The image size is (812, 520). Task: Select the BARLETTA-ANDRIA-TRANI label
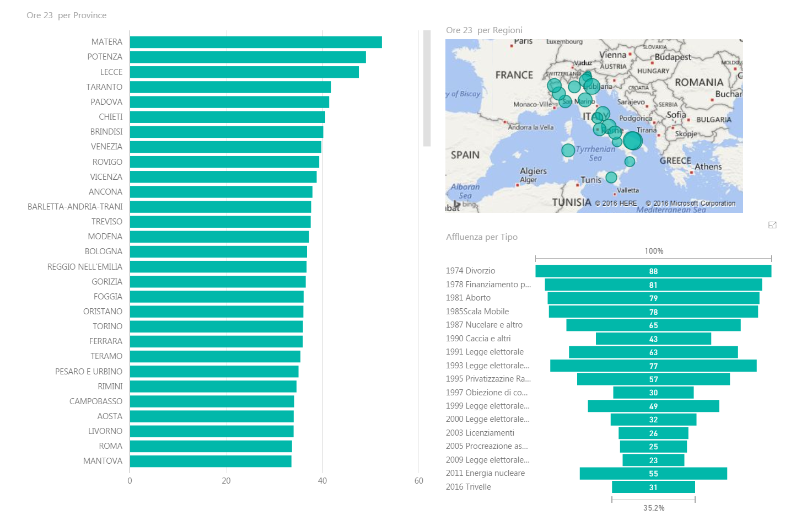(x=75, y=207)
